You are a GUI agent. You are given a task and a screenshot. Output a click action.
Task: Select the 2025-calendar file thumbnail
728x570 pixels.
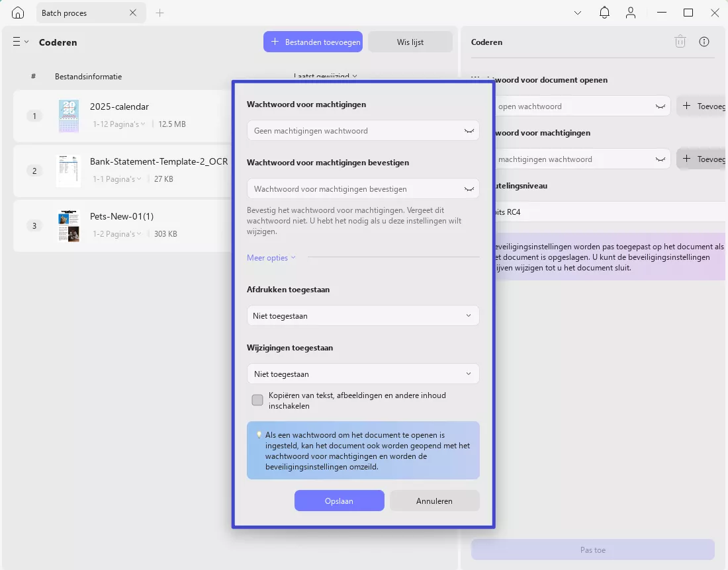click(x=69, y=116)
